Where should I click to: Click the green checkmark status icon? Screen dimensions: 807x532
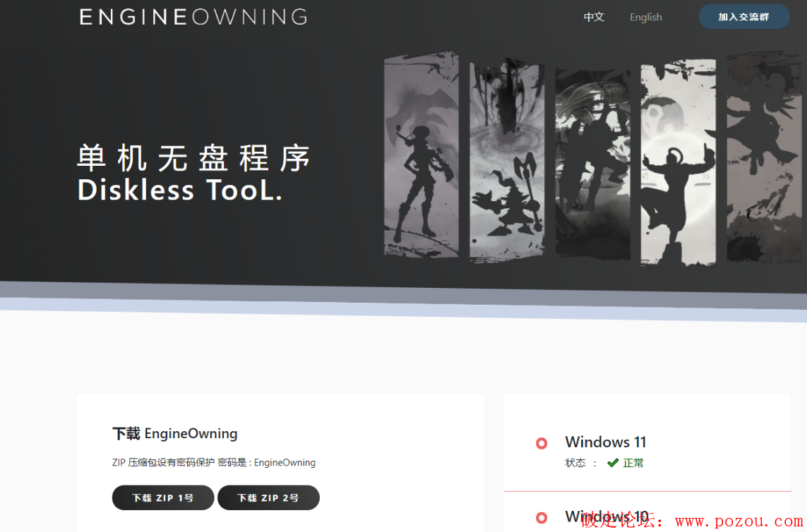point(612,463)
